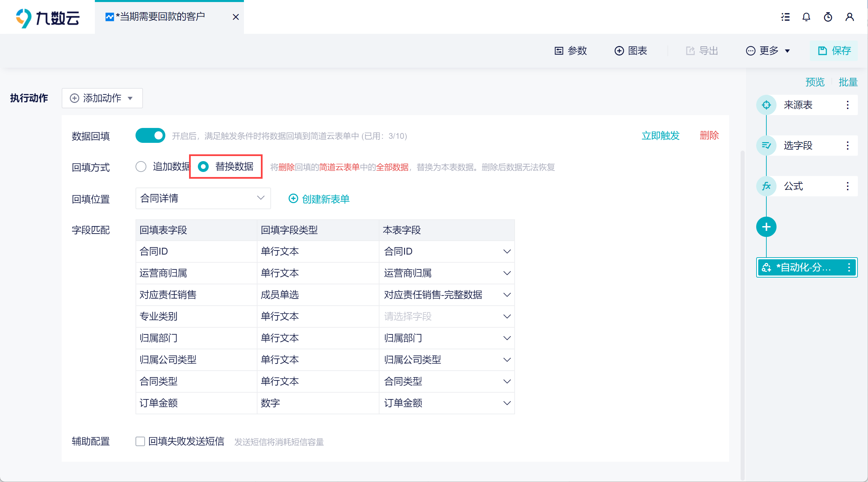Open the 添加动作 dropdown
Screen dimensions: 868x482
click(x=102, y=98)
